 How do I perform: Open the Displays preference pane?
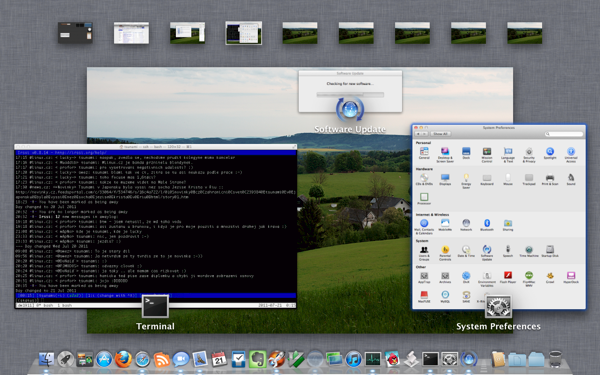pyautogui.click(x=445, y=179)
